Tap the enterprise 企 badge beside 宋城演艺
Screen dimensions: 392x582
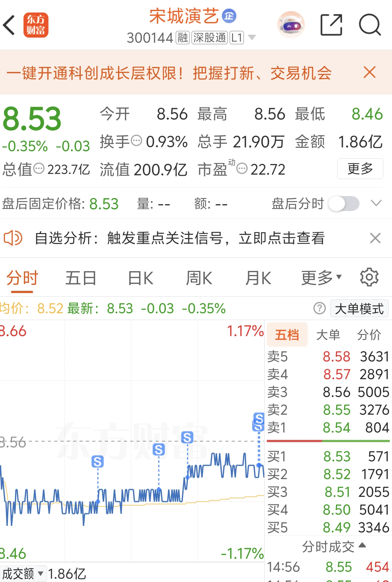229,16
